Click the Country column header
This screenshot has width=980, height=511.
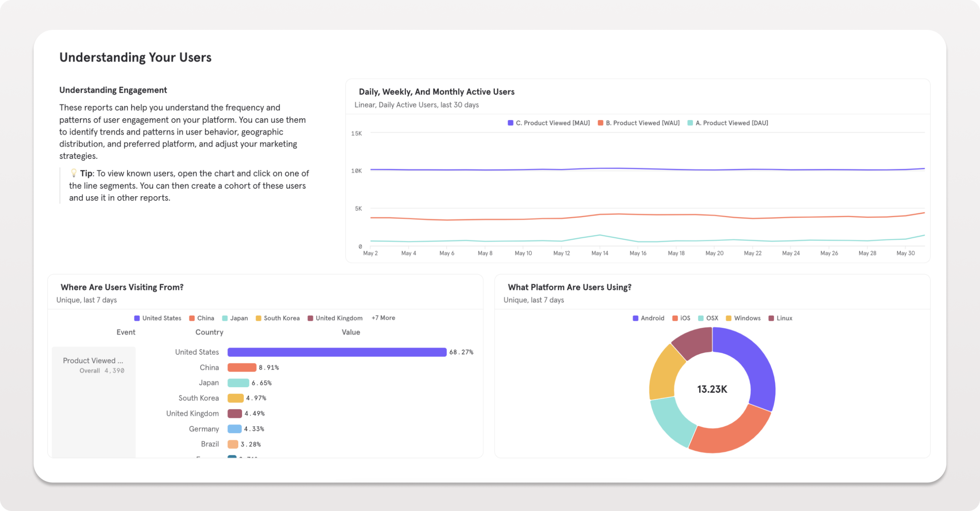209,332
